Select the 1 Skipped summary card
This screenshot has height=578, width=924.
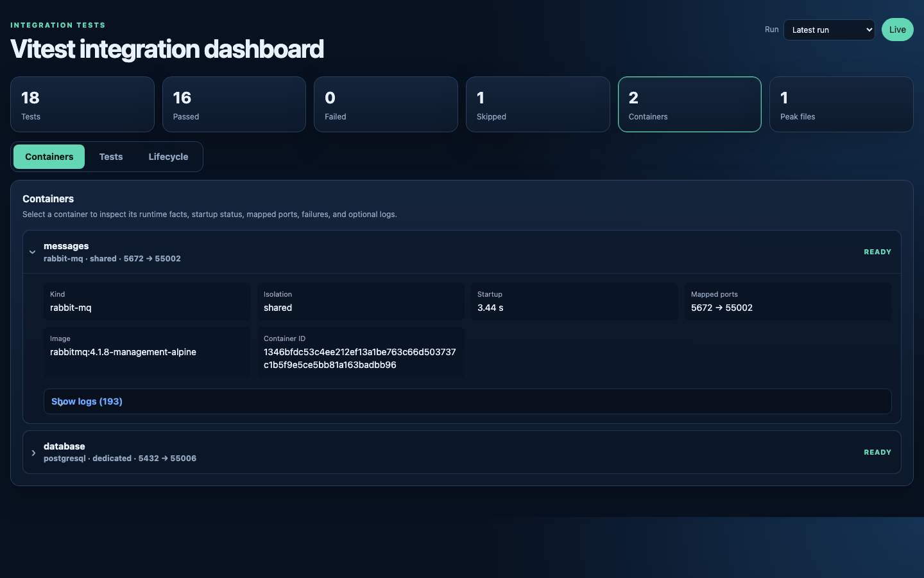538,104
